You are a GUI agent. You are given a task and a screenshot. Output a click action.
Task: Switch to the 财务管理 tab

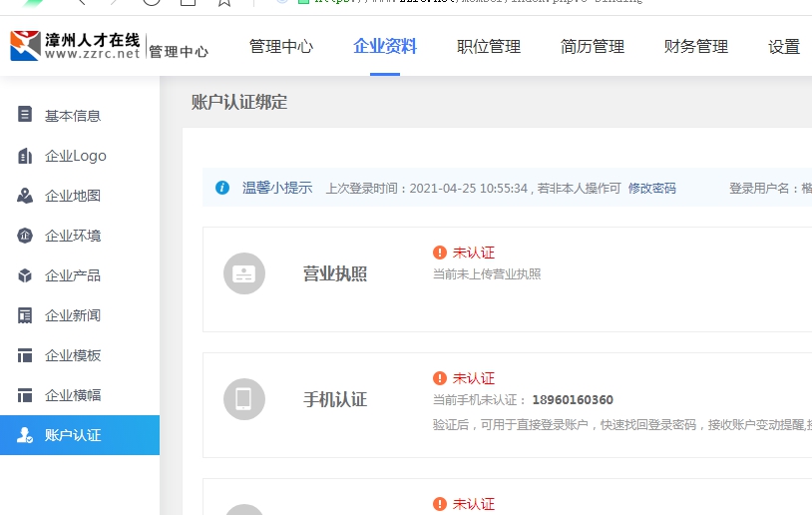[x=696, y=46]
